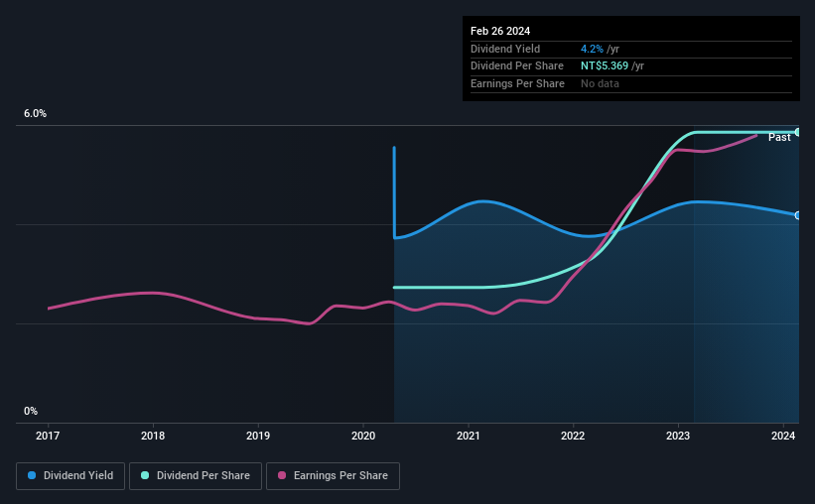This screenshot has height=504, width=815.
Task: Select the blue Dividend Yield end marker
Action: (x=798, y=215)
